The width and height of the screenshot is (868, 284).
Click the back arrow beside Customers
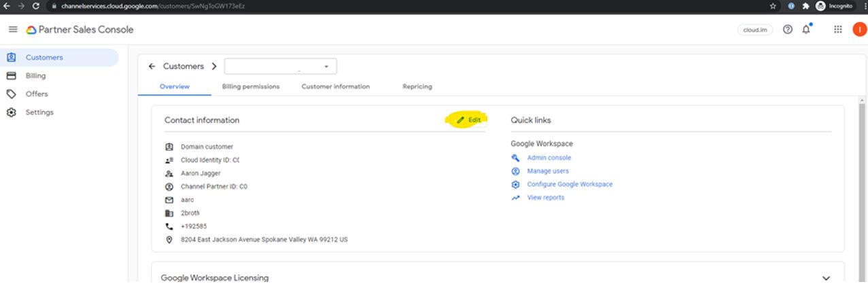pos(152,67)
